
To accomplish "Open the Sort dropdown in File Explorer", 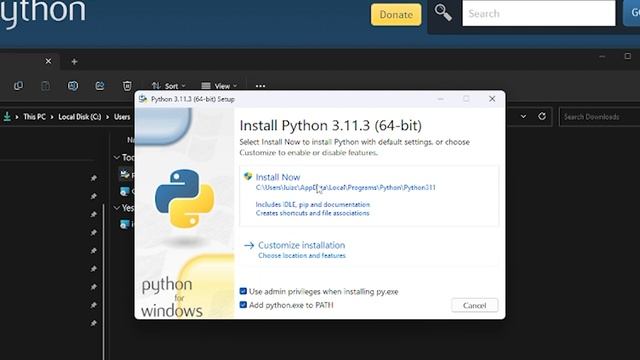I will point(168,86).
